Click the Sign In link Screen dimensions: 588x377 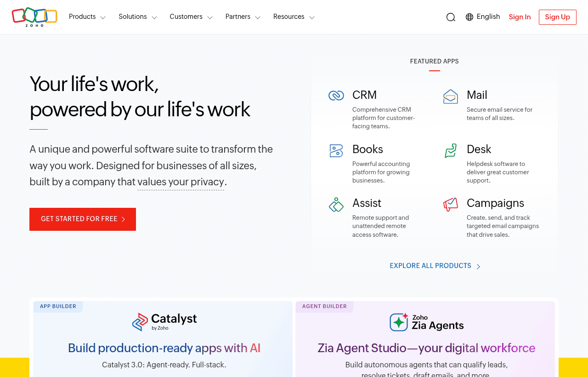(x=520, y=17)
